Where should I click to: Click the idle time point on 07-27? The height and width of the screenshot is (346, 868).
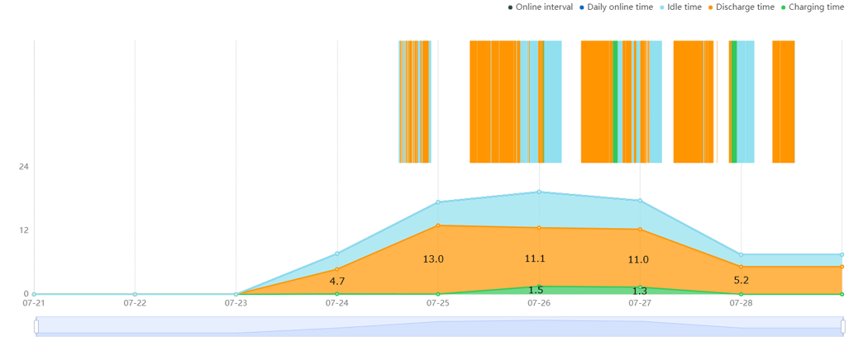point(640,201)
